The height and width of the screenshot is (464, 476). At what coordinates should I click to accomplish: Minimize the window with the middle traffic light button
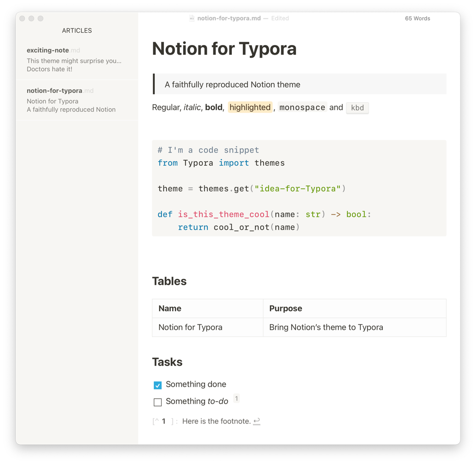31,18
